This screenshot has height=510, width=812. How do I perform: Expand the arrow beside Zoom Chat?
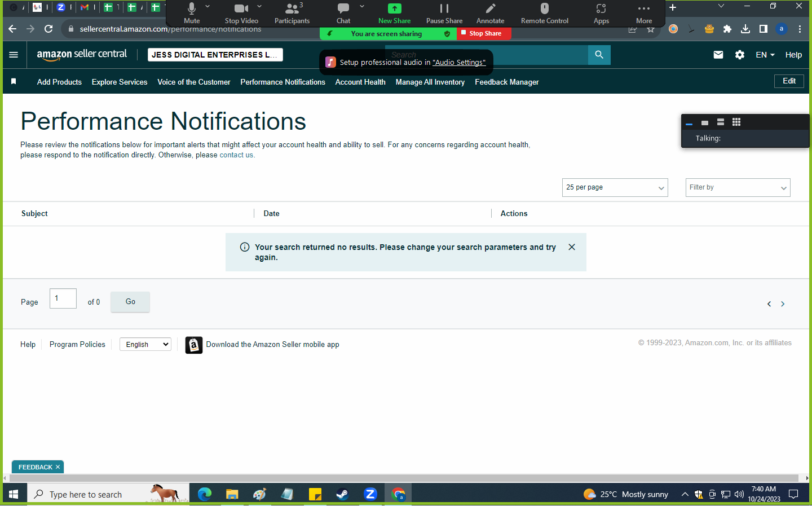point(362,6)
